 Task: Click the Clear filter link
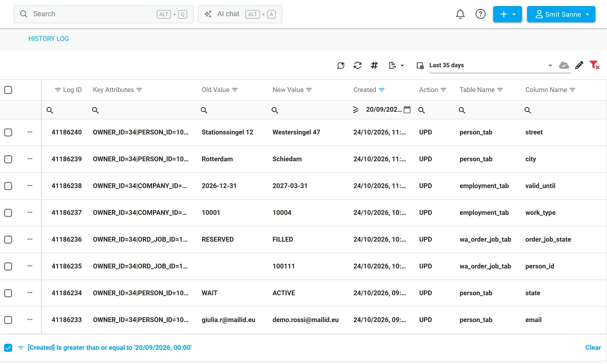pos(593,348)
